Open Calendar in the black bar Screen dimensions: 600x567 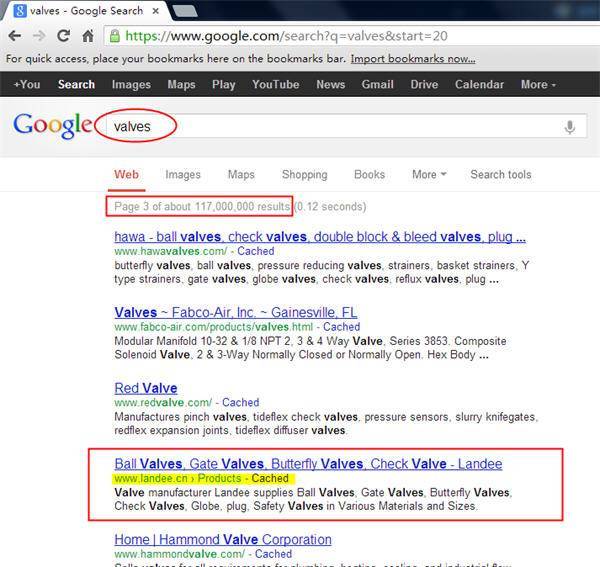[479, 84]
